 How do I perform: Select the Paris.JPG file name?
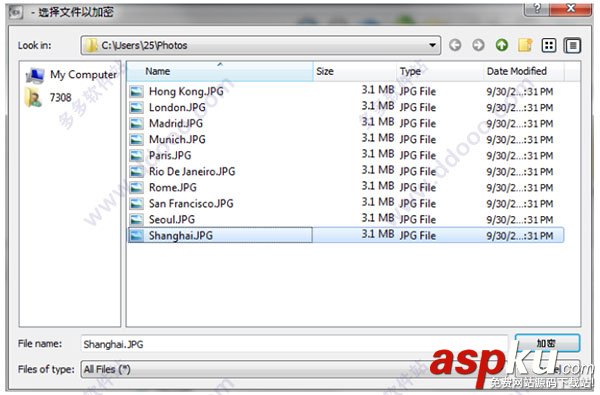[x=170, y=156]
